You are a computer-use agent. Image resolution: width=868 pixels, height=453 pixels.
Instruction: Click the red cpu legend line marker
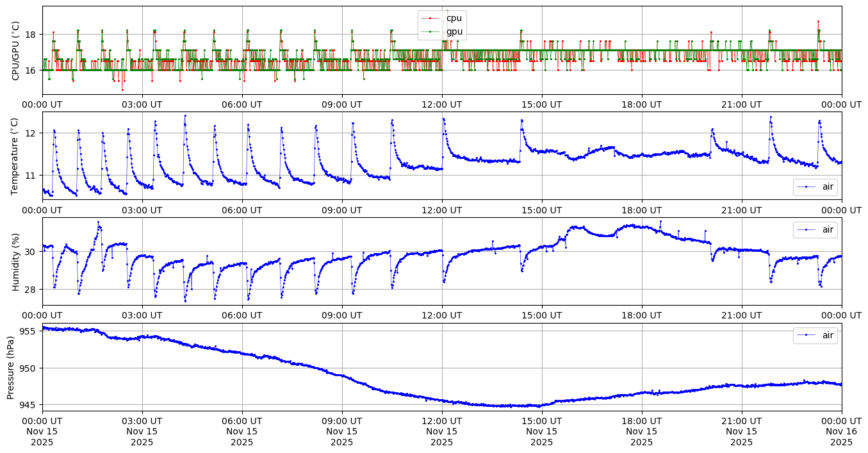tap(430, 19)
